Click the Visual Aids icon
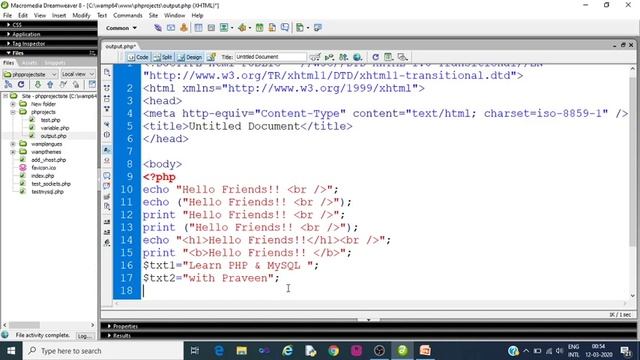The image size is (640, 360). (x=402, y=57)
